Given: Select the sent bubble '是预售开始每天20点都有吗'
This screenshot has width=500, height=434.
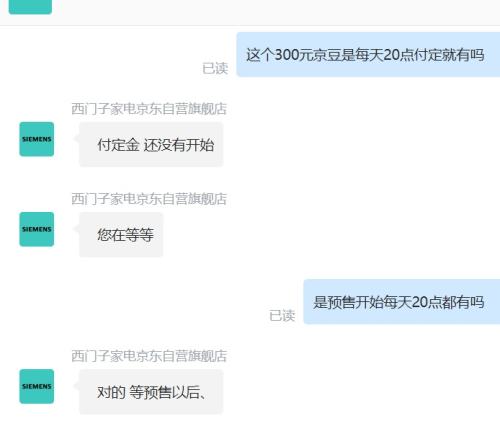Looking at the screenshot, I should [402, 302].
